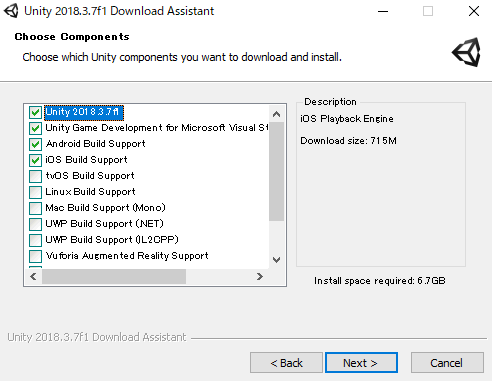Uncheck the Unity 2018.3.7f1 checkbox
This screenshot has width=492, height=381.
35,112
